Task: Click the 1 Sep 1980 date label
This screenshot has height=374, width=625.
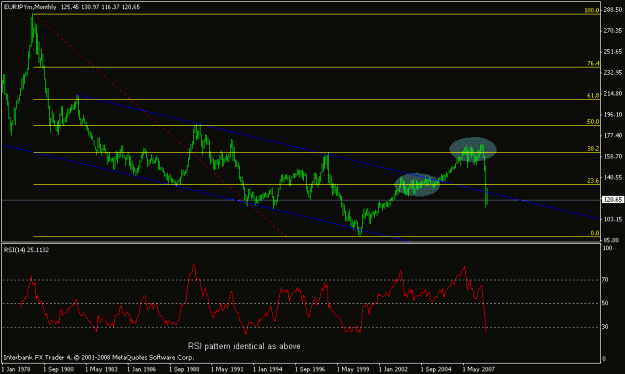Action: (x=58, y=369)
